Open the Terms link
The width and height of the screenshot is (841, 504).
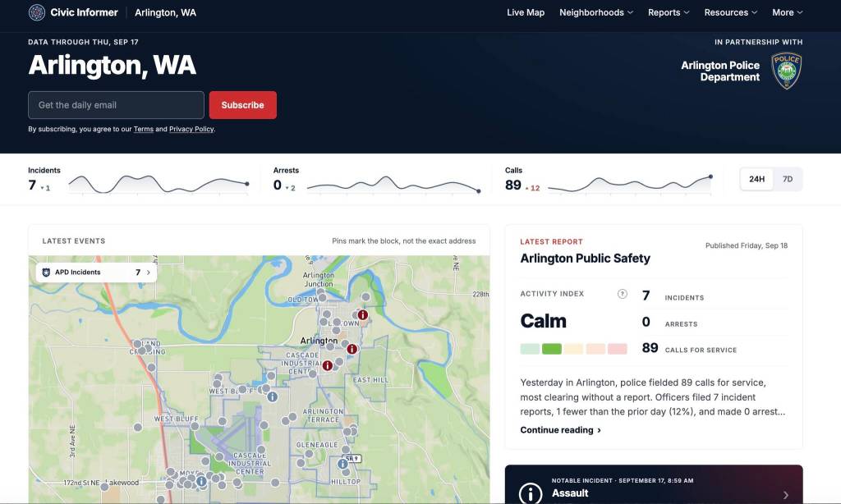pyautogui.click(x=143, y=129)
